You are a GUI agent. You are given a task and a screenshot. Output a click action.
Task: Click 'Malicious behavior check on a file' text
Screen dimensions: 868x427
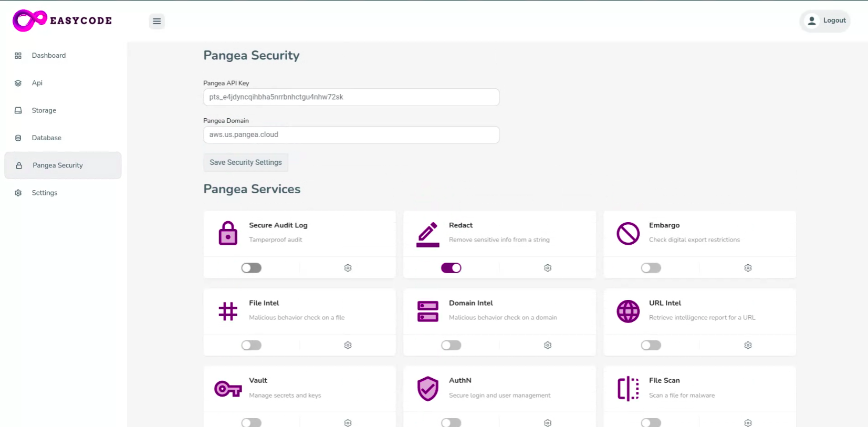click(x=297, y=318)
